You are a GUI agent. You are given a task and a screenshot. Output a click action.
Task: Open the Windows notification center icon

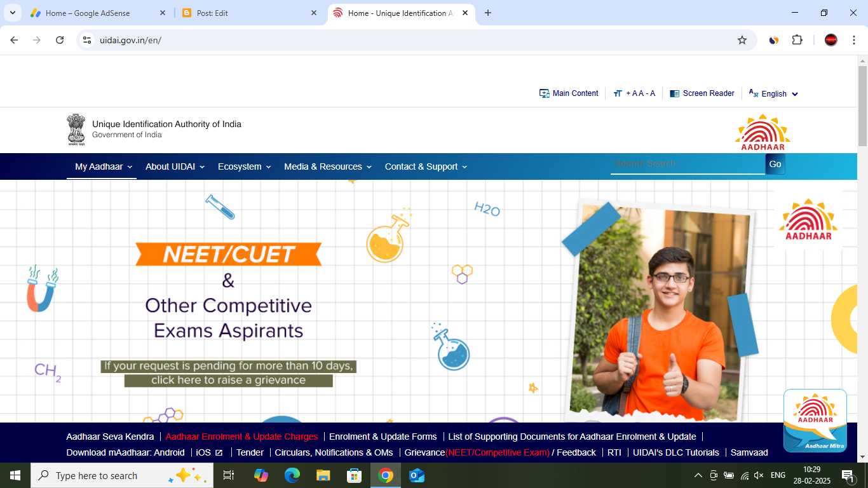click(848, 475)
